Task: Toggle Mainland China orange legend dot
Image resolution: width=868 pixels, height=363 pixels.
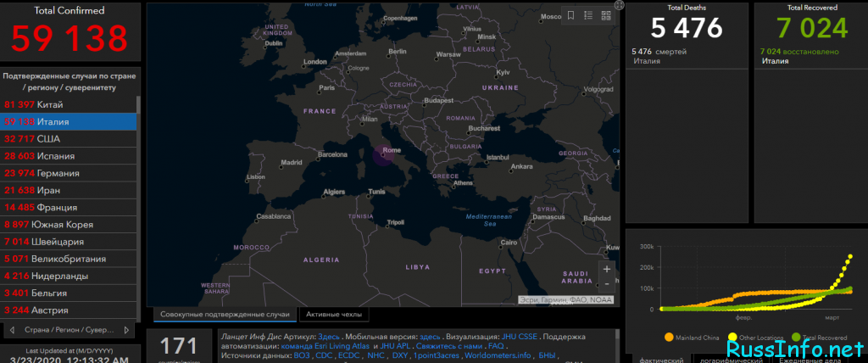Action: click(670, 337)
